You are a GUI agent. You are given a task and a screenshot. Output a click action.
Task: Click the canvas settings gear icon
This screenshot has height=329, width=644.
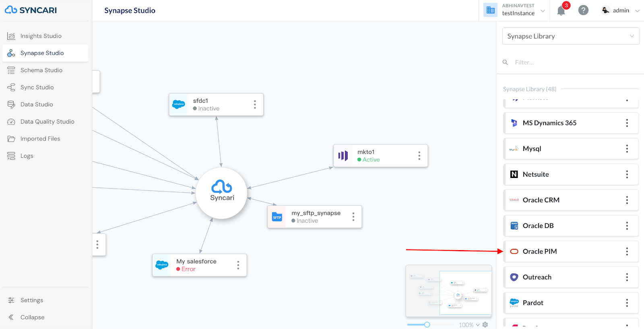485,325
